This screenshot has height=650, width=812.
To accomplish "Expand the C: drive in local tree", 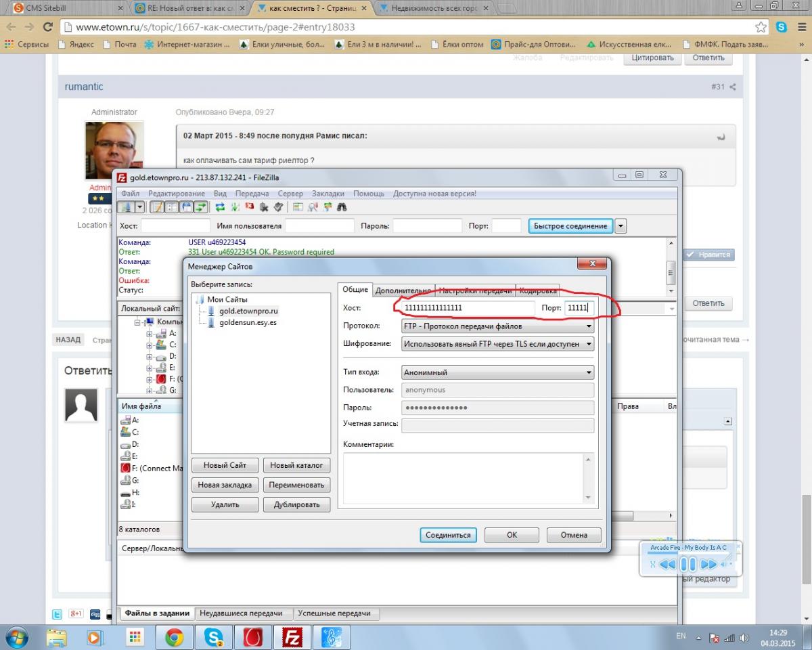I will pos(150,345).
